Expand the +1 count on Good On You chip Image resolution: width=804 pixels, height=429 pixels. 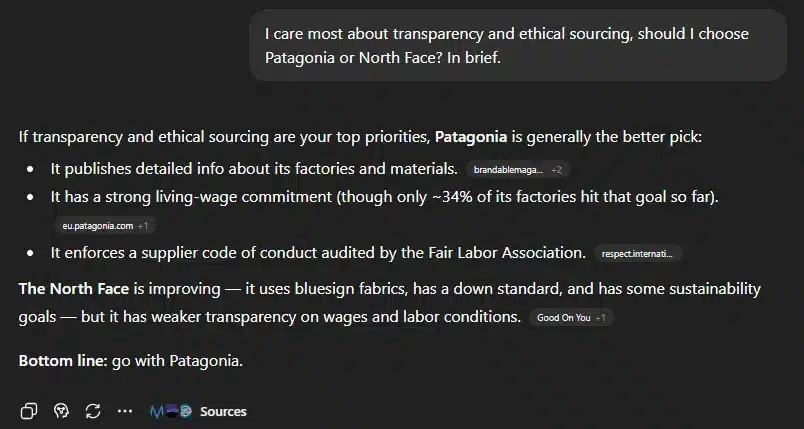[600, 318]
